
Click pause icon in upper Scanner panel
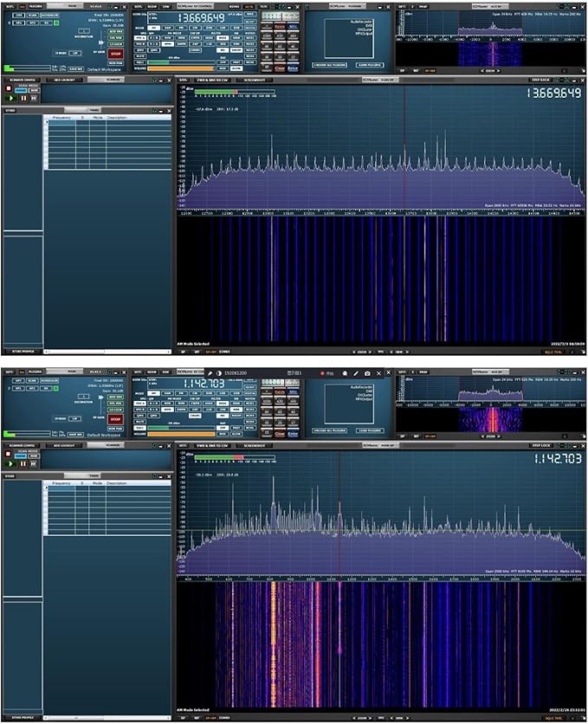23,98
